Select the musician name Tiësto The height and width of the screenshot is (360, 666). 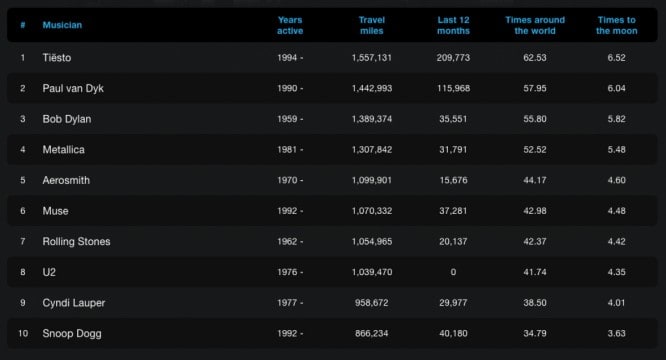coord(56,58)
